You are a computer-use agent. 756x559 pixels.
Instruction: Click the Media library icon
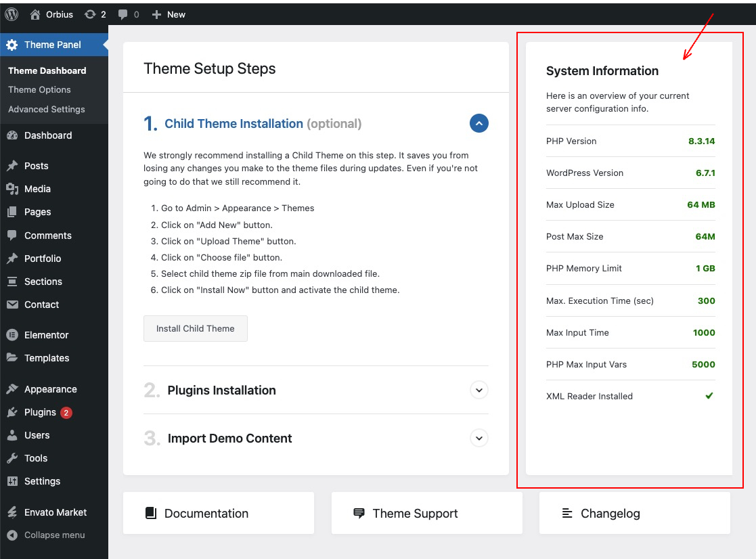click(12, 189)
